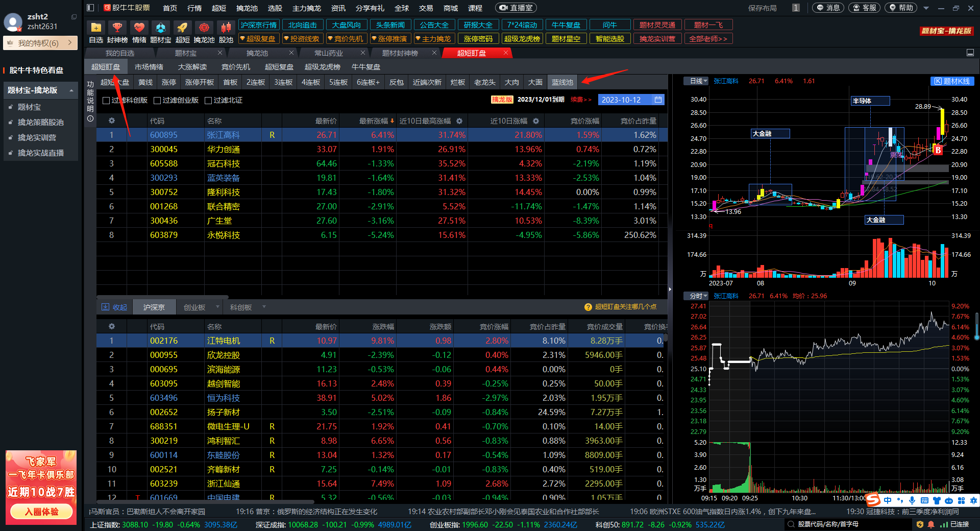Open the calendar icon beside 2023-10-12

point(658,100)
